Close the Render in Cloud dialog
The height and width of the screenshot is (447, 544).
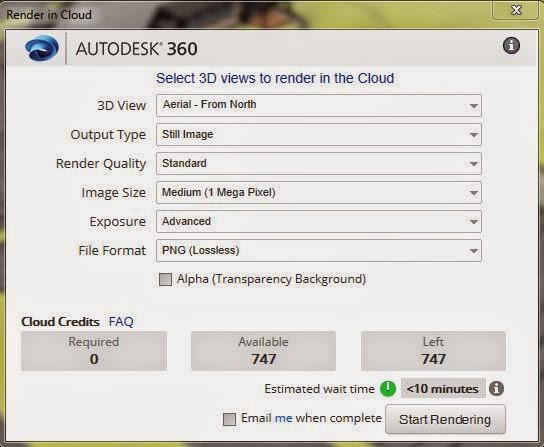[516, 10]
